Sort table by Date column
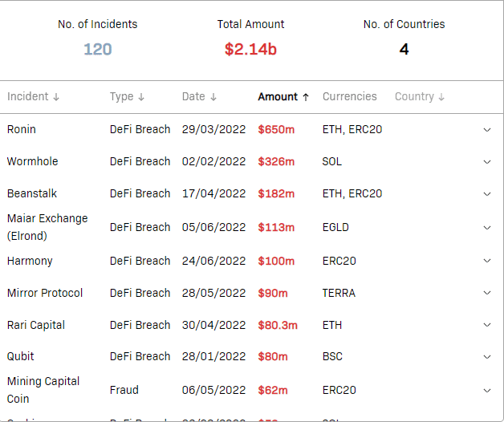 tap(199, 97)
